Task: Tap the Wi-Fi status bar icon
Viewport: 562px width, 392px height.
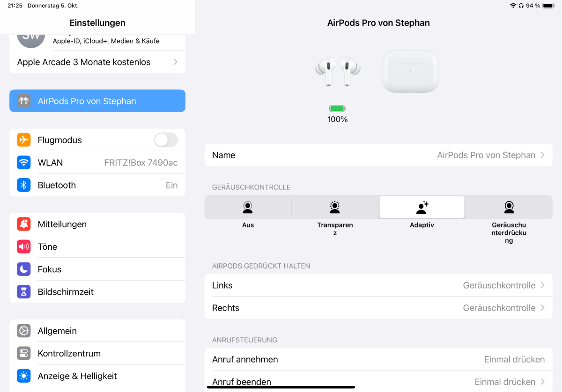Action: (513, 6)
